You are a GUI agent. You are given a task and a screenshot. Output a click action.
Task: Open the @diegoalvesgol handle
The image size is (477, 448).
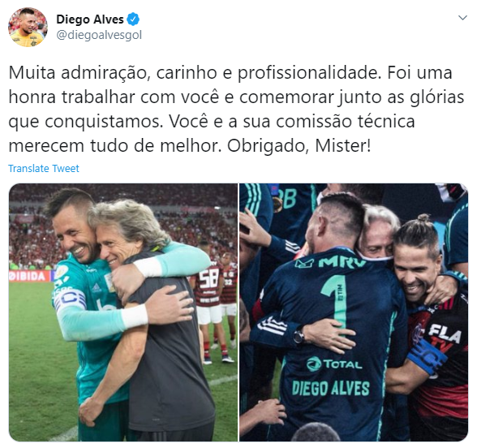point(99,35)
